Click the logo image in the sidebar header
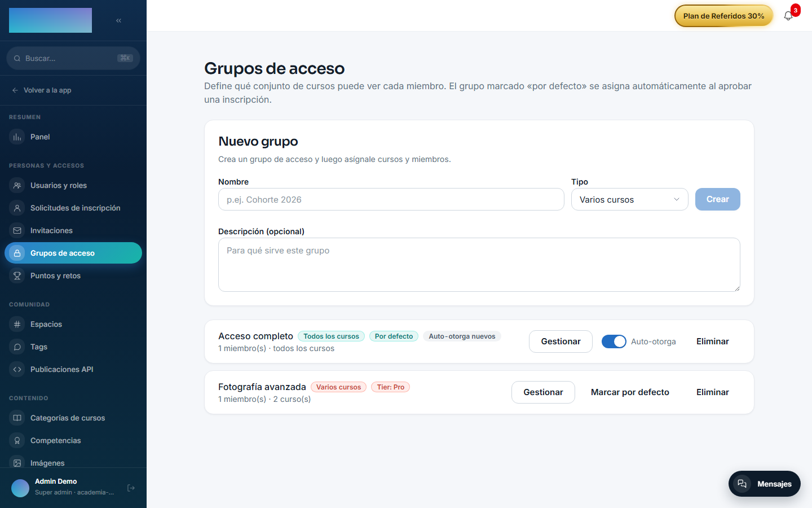Screen dimensions: 812x508 tap(50, 20)
